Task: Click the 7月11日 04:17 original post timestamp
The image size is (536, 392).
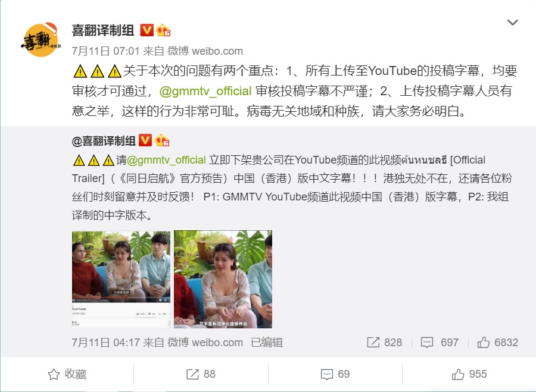Action: [91, 343]
